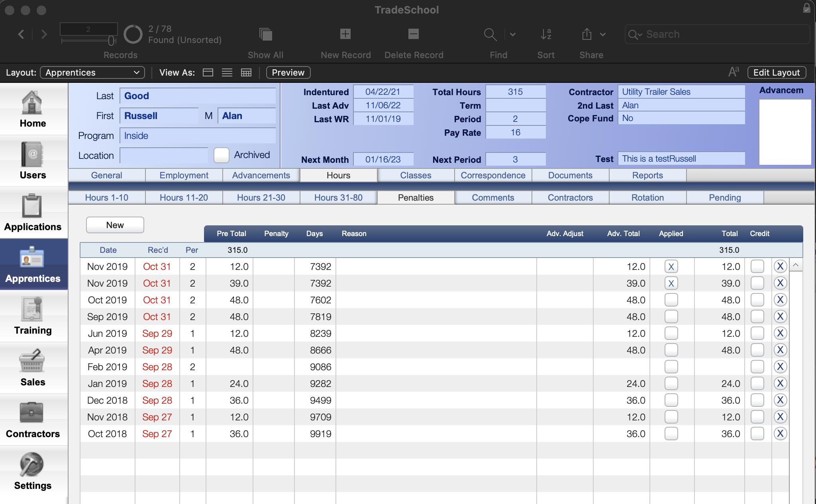Expand the Share options chevron
Screen dimensions: 816x504
603,35
